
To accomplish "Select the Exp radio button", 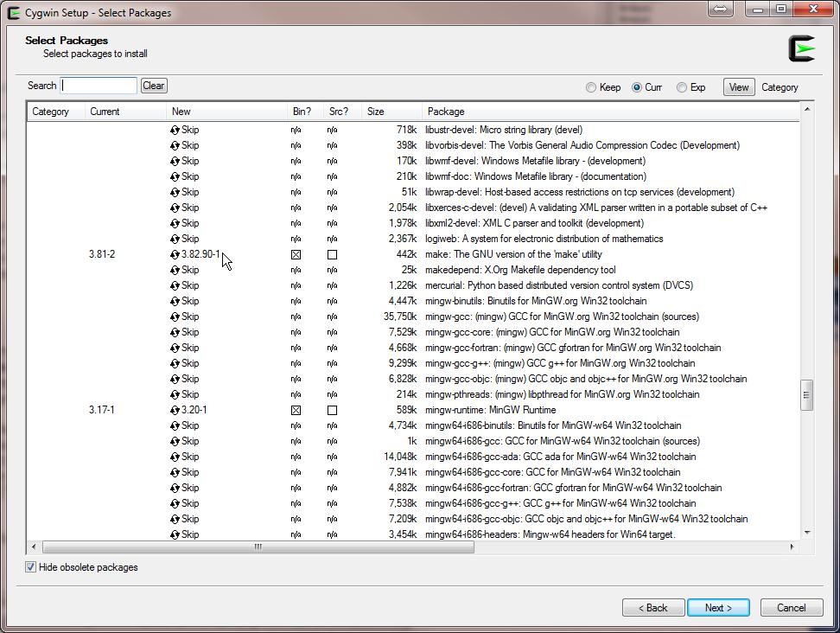I will 682,87.
